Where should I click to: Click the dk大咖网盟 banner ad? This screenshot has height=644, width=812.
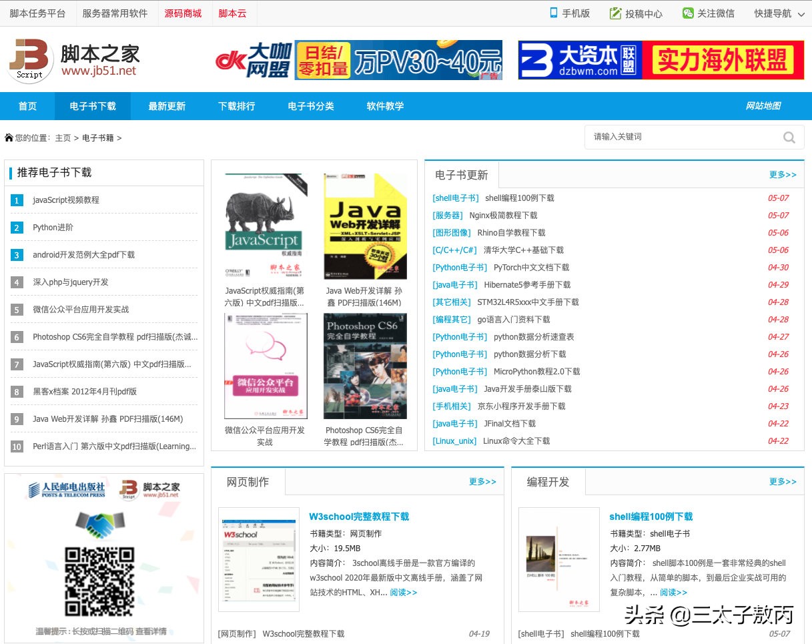click(x=358, y=60)
